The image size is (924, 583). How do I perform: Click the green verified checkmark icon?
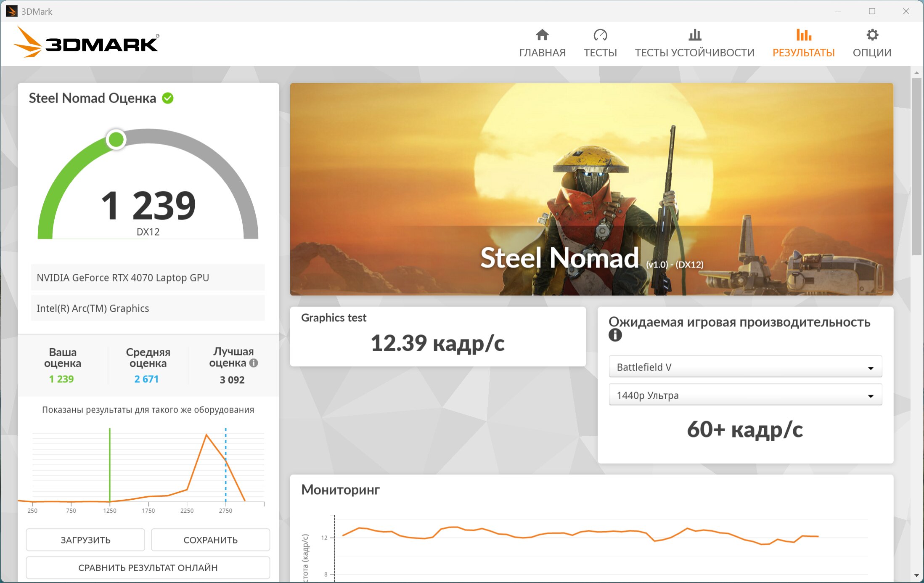pyautogui.click(x=168, y=98)
